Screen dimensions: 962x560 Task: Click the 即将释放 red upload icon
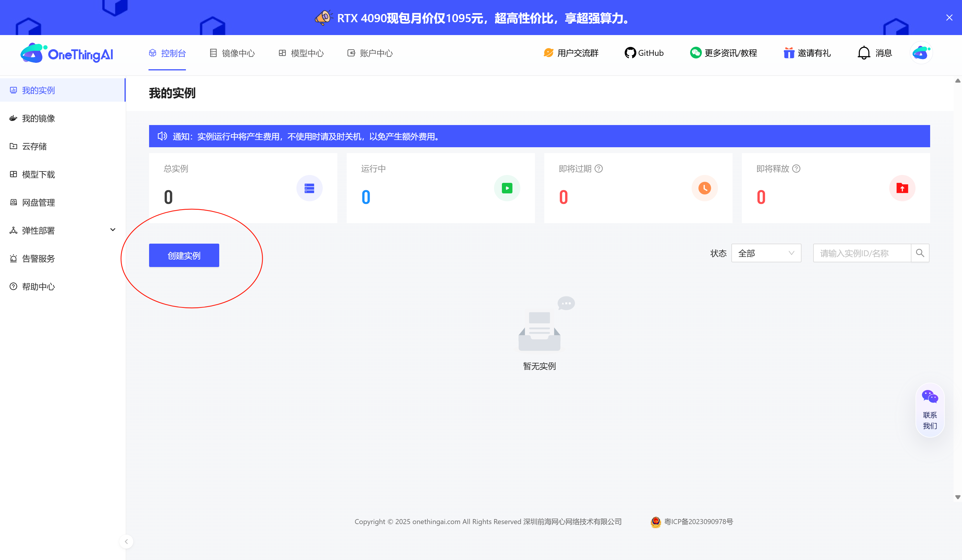click(902, 188)
